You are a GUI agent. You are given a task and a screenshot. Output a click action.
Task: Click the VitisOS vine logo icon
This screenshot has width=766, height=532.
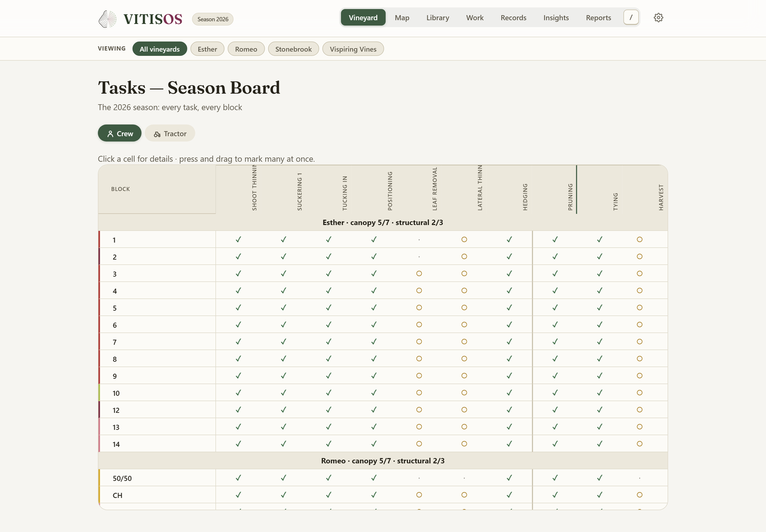click(x=107, y=19)
